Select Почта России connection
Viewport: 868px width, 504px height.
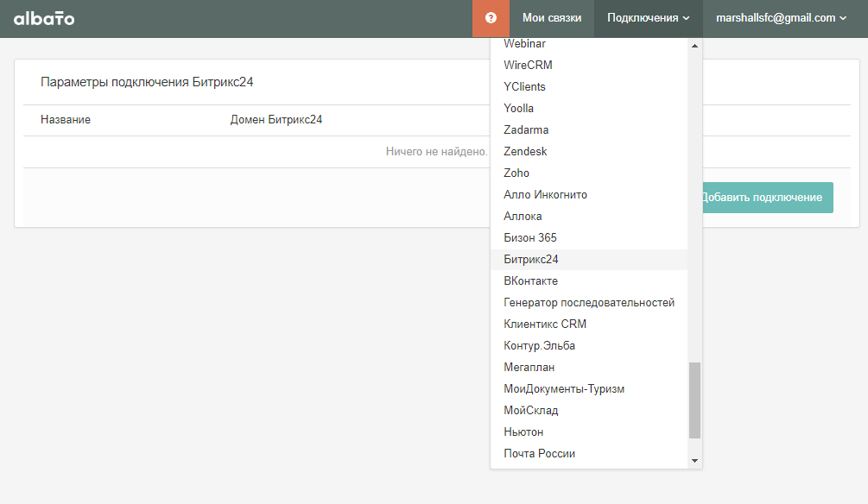[x=589, y=454]
